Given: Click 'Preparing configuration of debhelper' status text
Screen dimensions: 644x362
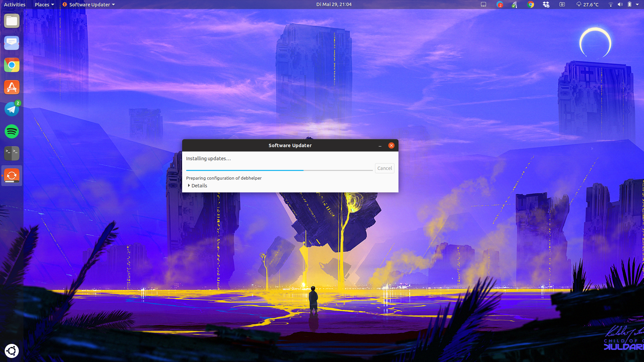Looking at the screenshot, I should pos(224,178).
